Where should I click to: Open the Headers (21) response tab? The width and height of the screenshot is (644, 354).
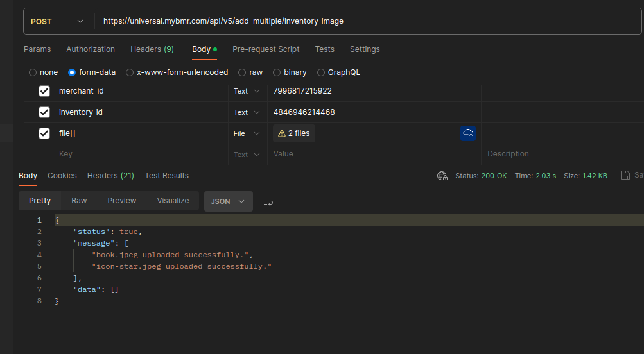tap(110, 176)
